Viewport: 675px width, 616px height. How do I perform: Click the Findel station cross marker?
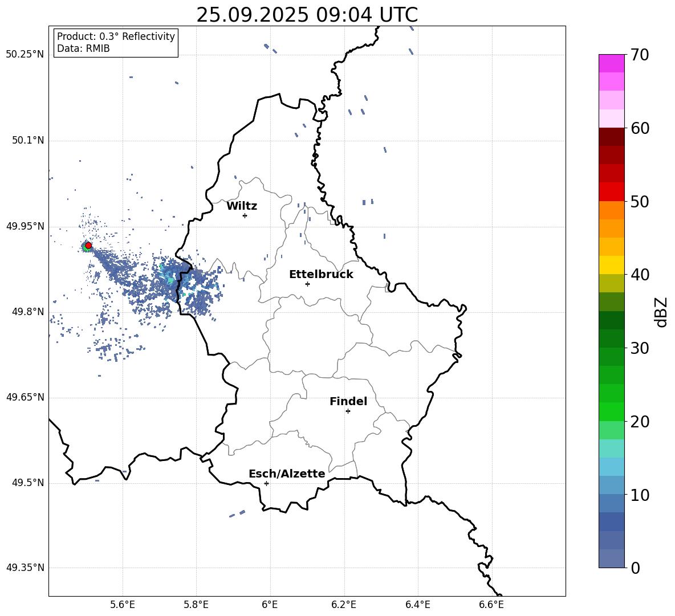click(348, 411)
